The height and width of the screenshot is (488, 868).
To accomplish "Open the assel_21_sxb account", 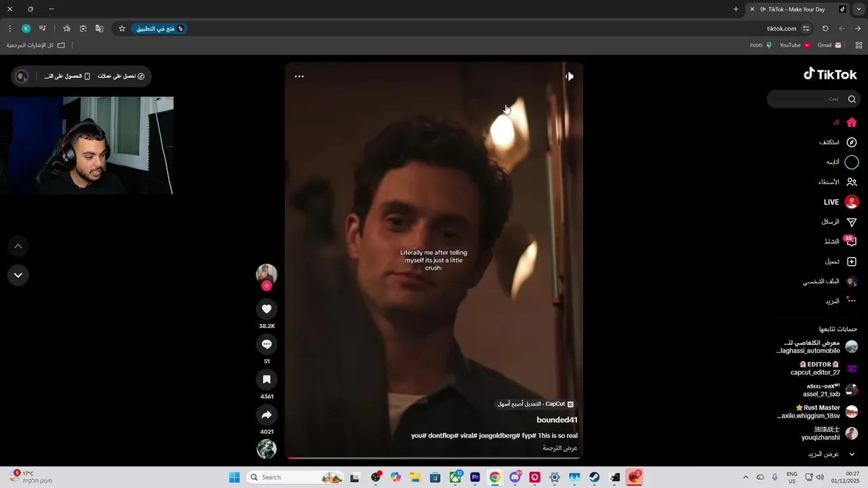I will 830,390.
